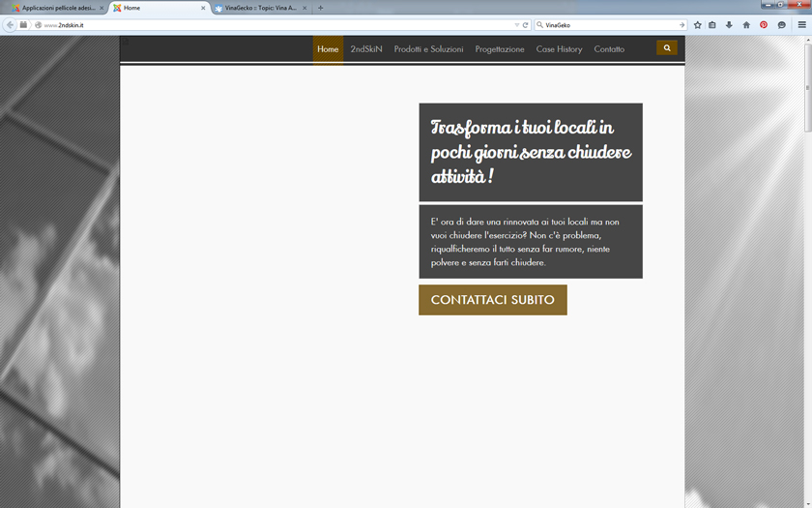
Task: Reload the page with the refresh icon
Action: (525, 25)
